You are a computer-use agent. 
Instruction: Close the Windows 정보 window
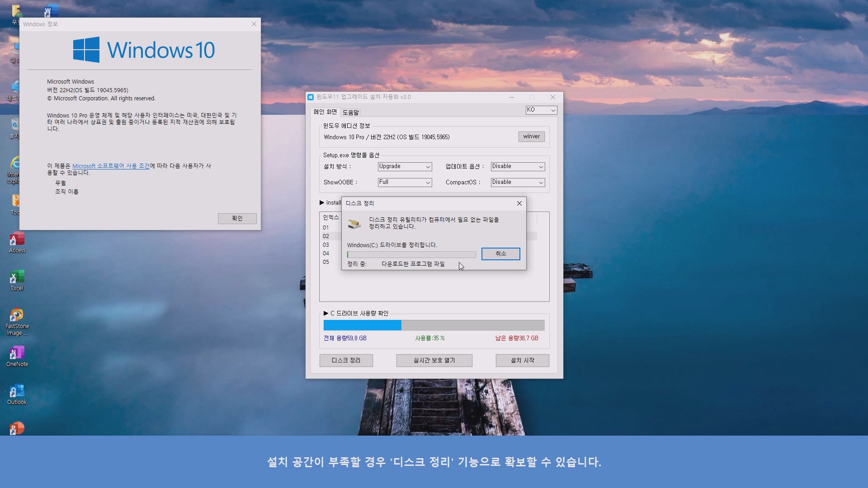(x=254, y=24)
